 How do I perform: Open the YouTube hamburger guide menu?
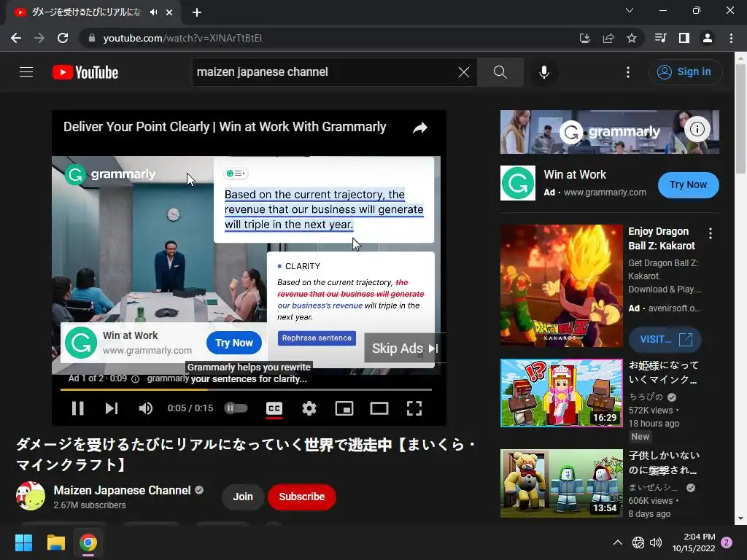pyautogui.click(x=26, y=72)
